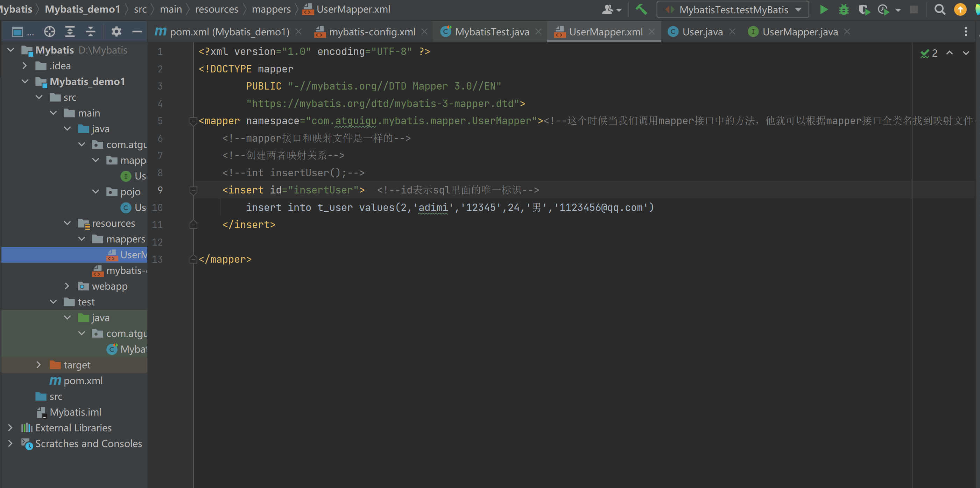Click Expand All icon in project panel
Screen dimensions: 980x488
[x=70, y=31]
